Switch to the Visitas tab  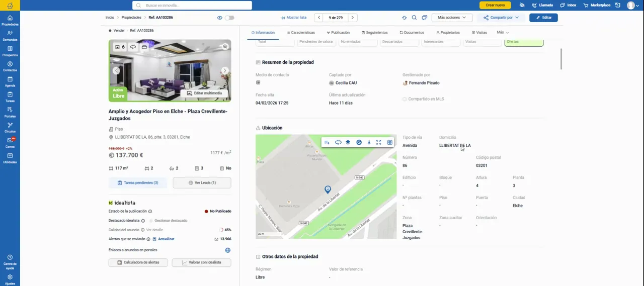click(x=479, y=32)
